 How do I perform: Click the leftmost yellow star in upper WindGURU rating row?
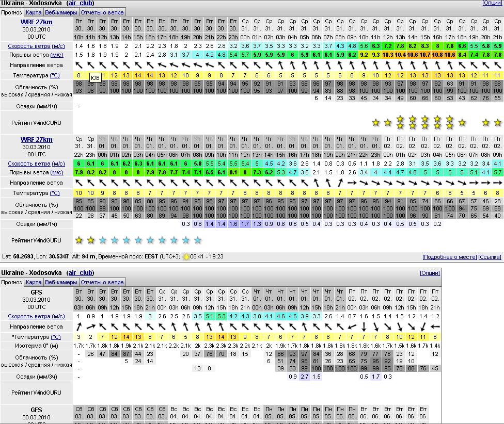click(x=376, y=123)
